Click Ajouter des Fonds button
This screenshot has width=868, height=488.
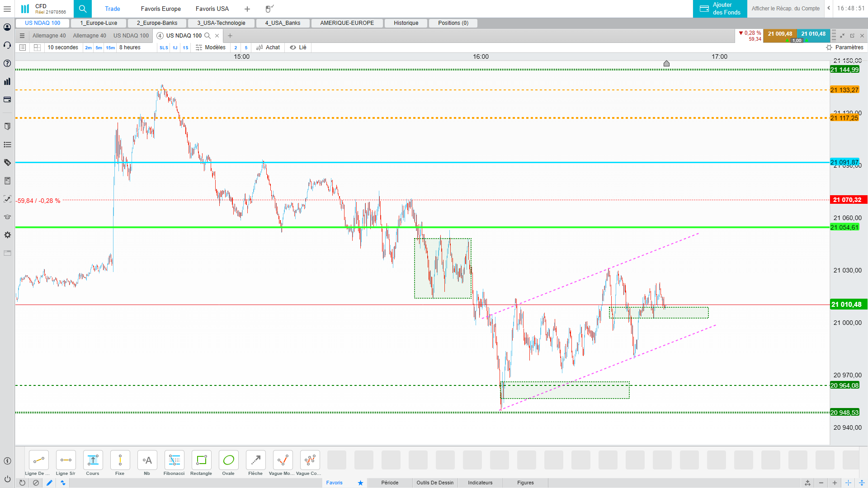[x=720, y=9]
